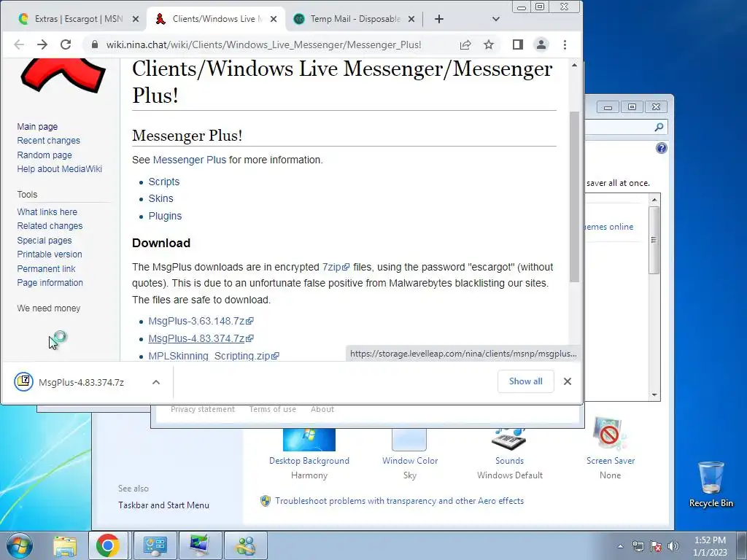
Task: Open a new tab with the plus button
Action: coord(439,19)
